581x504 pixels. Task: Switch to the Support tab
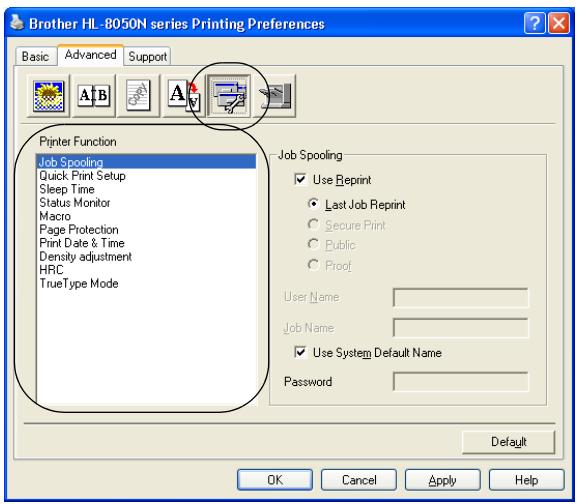[147, 56]
